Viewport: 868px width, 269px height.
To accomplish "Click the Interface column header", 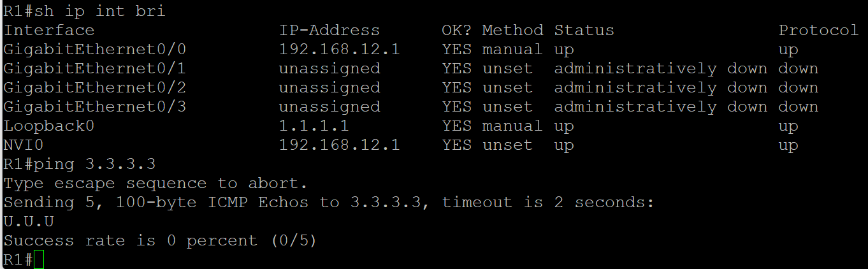I will point(49,31).
